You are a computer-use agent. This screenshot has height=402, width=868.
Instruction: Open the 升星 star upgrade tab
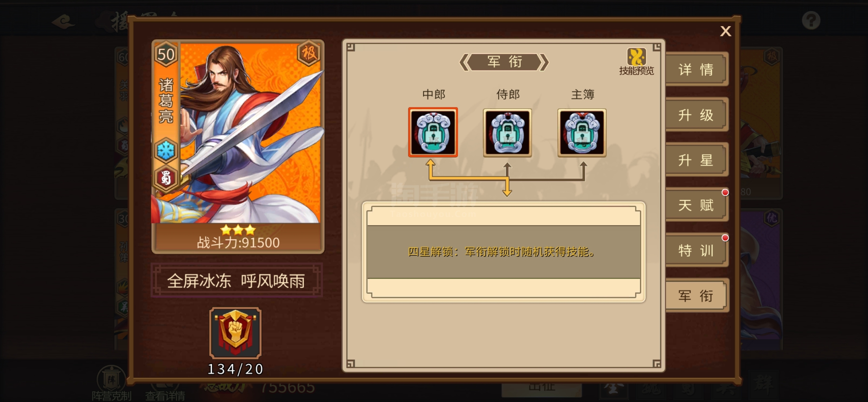(x=696, y=160)
